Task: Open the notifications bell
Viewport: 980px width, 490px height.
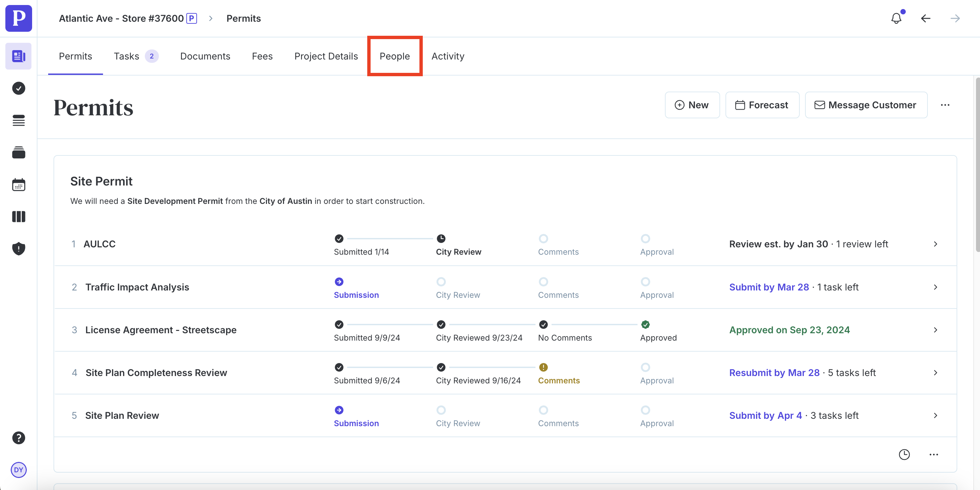Action: pos(896,18)
